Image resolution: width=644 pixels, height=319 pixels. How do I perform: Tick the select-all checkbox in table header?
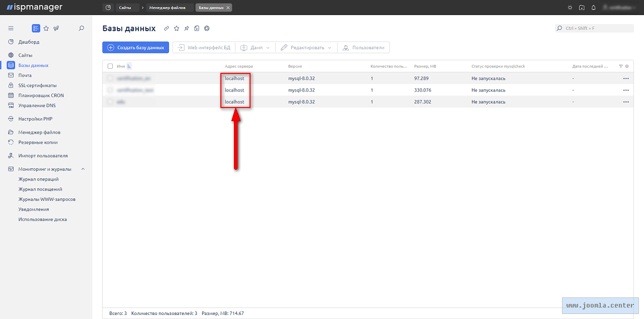point(110,66)
